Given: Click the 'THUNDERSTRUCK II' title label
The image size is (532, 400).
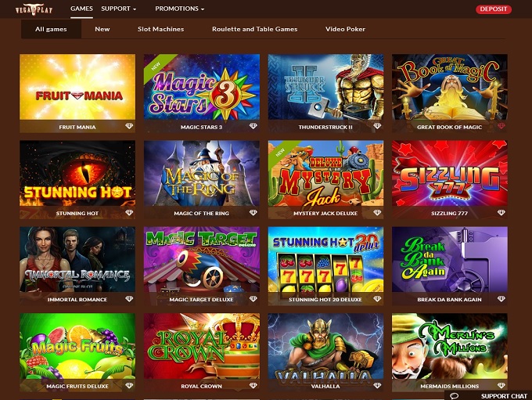Looking at the screenshot, I should click(325, 127).
